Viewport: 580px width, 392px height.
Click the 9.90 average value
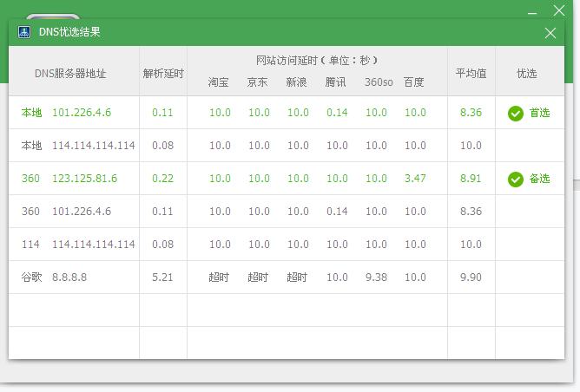[x=471, y=277]
